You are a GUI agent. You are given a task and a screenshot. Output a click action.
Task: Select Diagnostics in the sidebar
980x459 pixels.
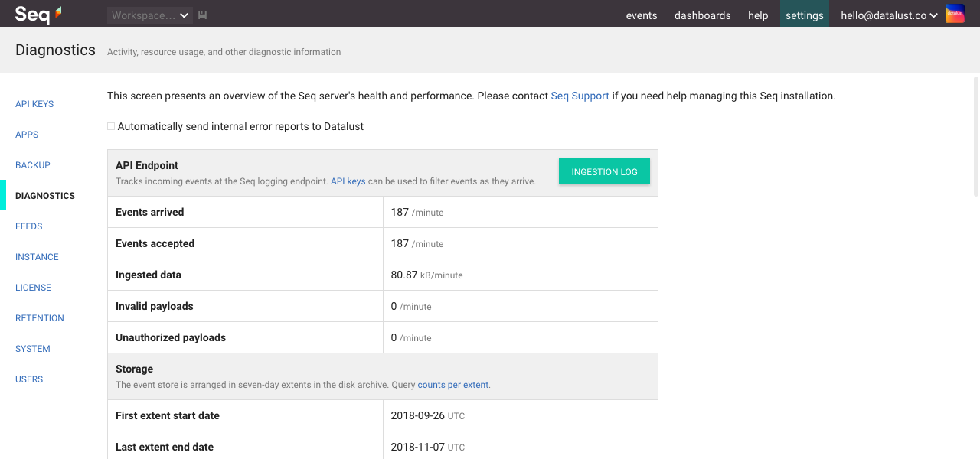[x=45, y=196]
